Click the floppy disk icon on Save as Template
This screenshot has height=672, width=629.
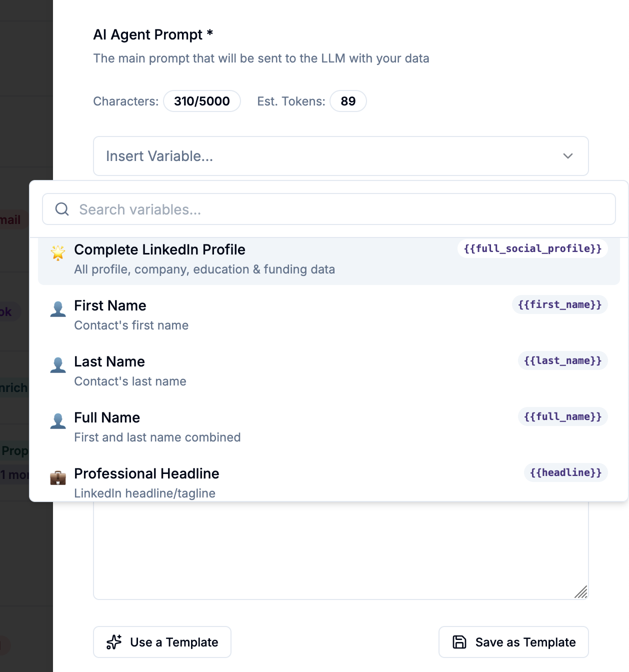(459, 642)
